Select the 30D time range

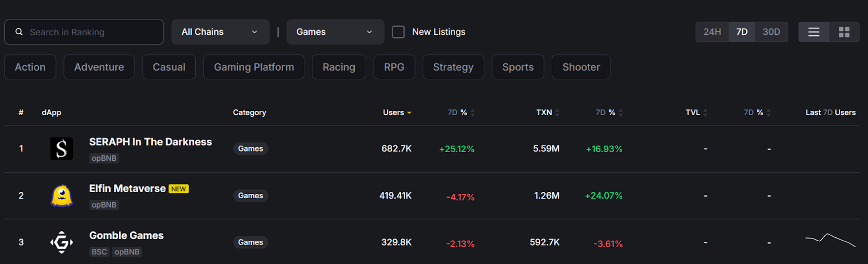[x=771, y=32]
